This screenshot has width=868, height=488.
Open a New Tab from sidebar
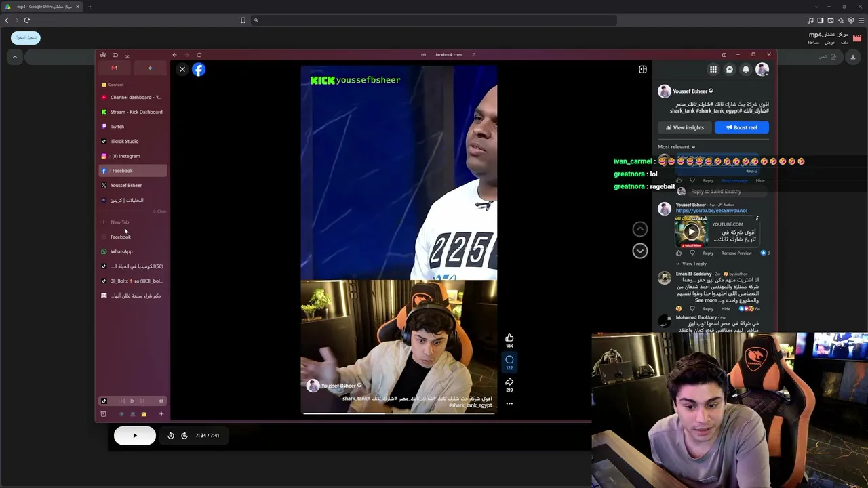133,222
